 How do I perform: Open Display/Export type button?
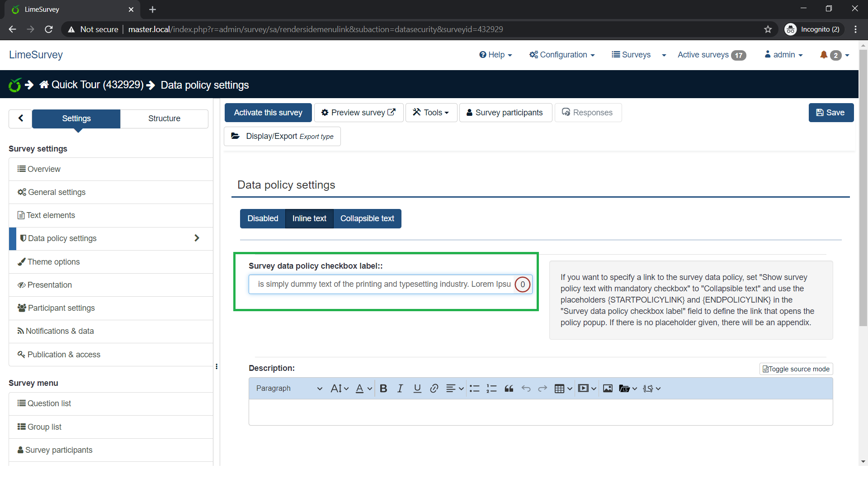(282, 136)
